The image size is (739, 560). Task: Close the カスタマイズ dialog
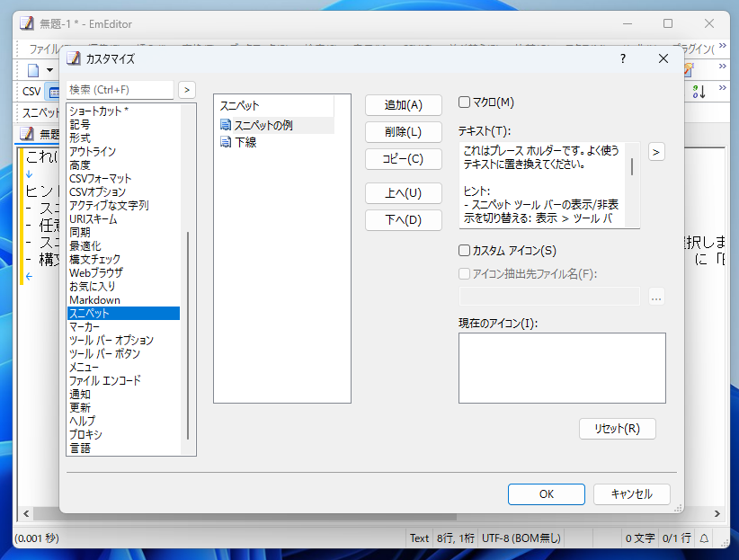(663, 58)
